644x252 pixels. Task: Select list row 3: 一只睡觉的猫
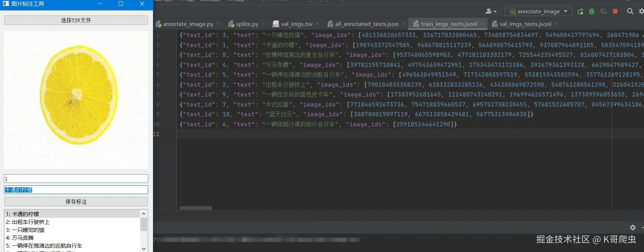(x=72, y=230)
